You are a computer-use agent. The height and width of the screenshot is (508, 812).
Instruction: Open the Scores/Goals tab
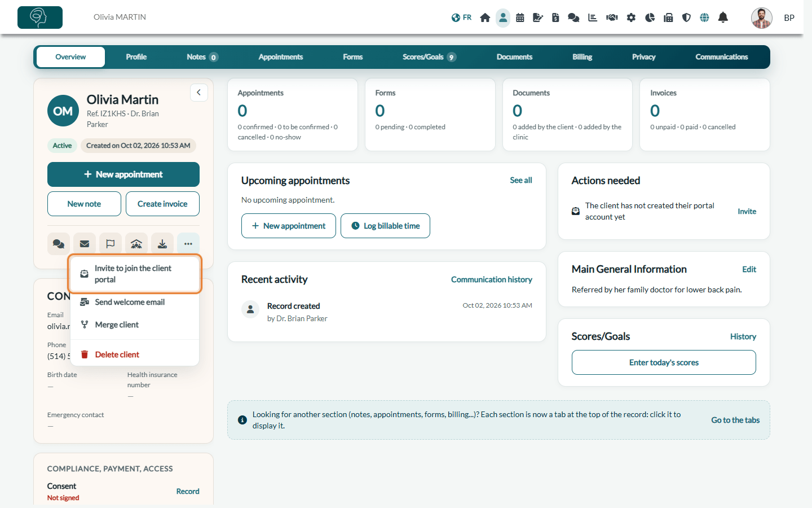[429, 57]
